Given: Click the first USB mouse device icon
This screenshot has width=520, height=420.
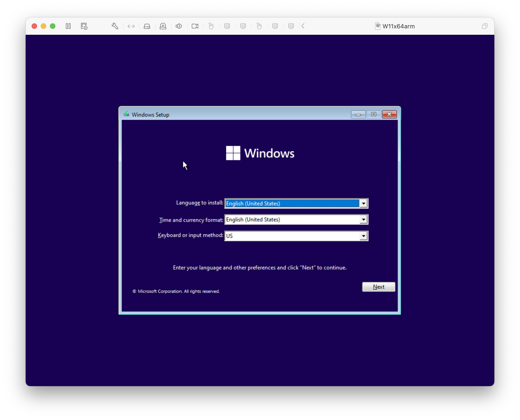Looking at the screenshot, I should click(x=211, y=26).
